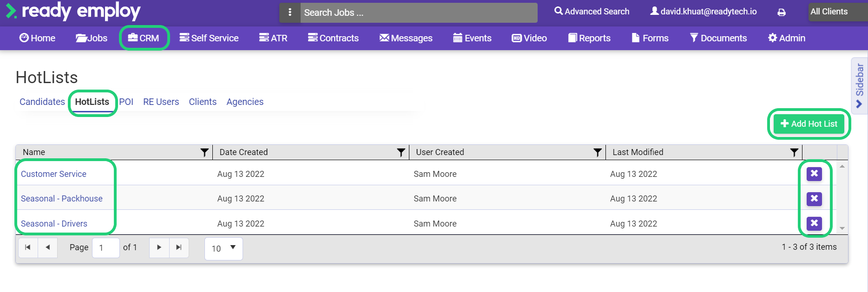Sort by Date Created header
The image size is (868, 292).
[243, 152]
